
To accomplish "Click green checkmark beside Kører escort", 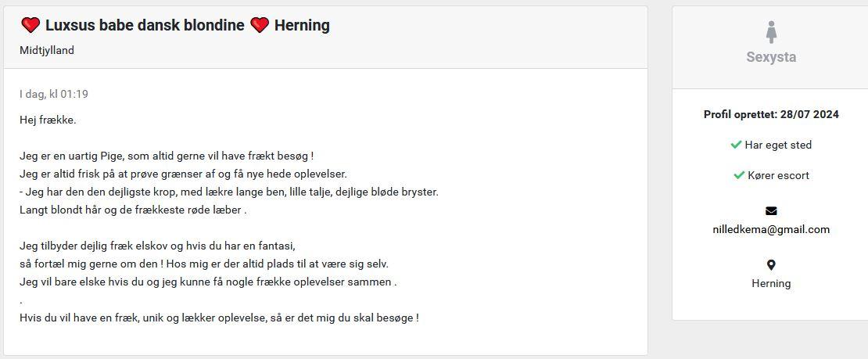I will point(738,175).
